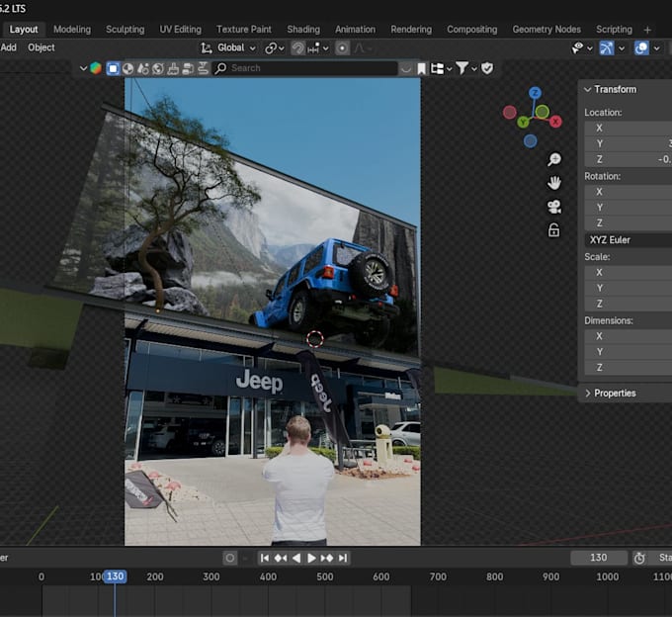Click the blue Z axis gizmo handle
The height and width of the screenshot is (617, 672).
(535, 93)
